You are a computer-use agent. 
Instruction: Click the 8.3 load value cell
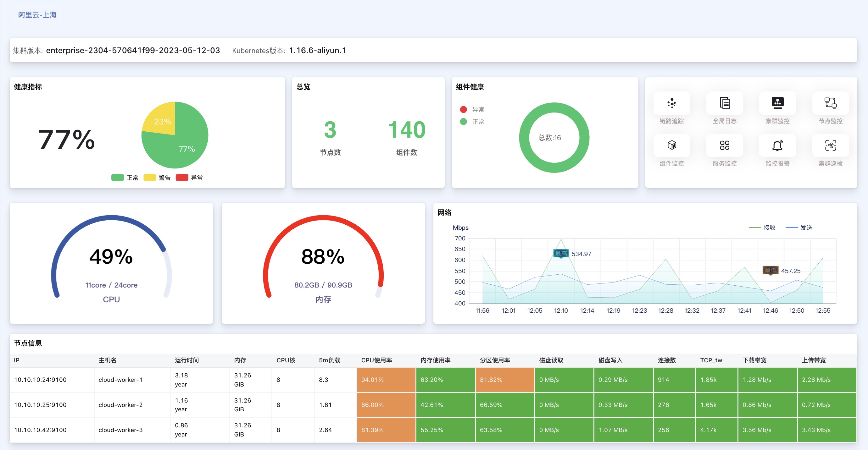335,380
